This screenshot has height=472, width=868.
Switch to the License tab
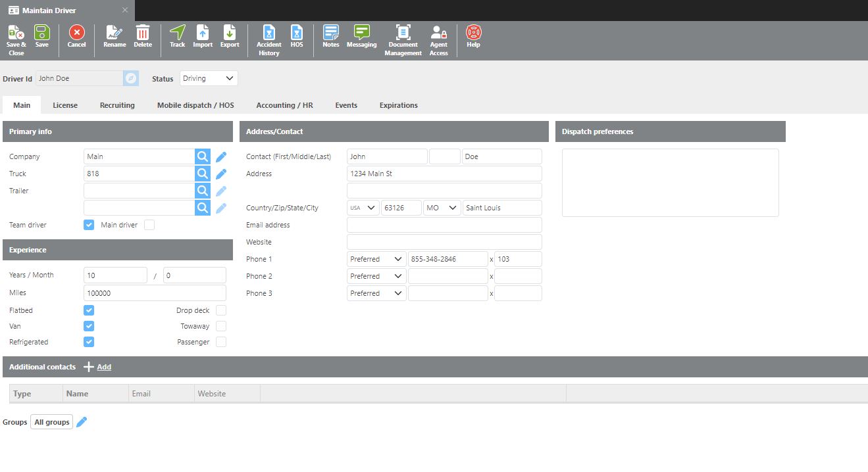click(x=65, y=105)
